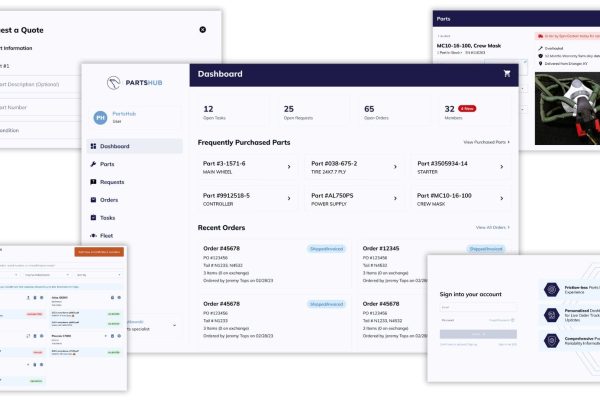
Task: Open the shopping cart icon in Dashboard header
Action: coord(506,74)
